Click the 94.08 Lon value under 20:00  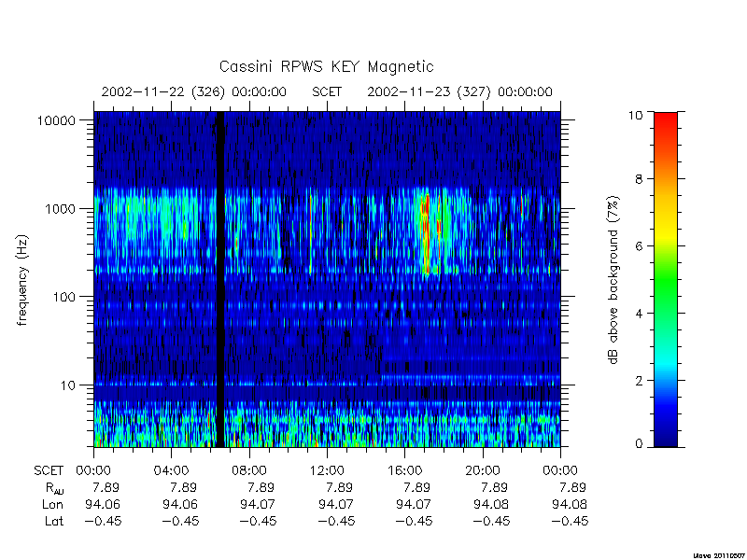(x=491, y=504)
